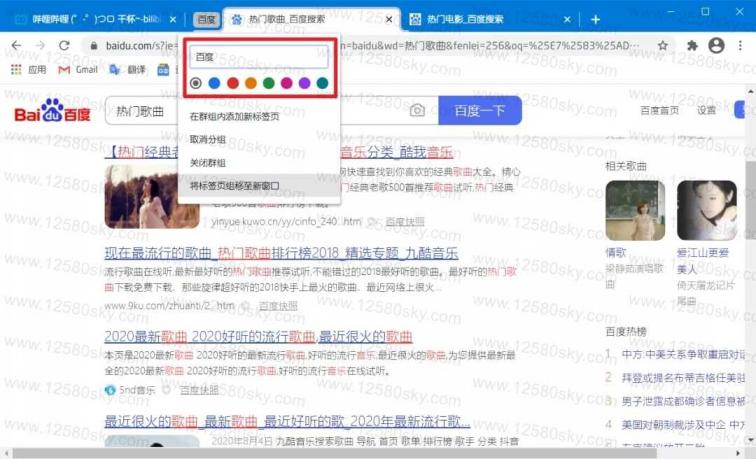The width and height of the screenshot is (756, 459).
Task: Open hot list item 美国对朝制裁涉及中企
Action: (x=684, y=424)
